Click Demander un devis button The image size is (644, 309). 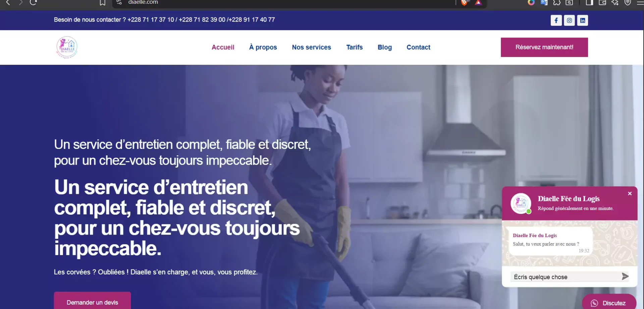pos(92,301)
